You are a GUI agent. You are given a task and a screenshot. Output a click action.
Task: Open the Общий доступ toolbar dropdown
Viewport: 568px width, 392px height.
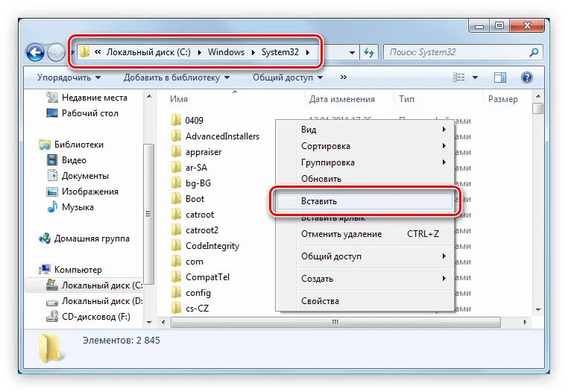pyautogui.click(x=288, y=78)
